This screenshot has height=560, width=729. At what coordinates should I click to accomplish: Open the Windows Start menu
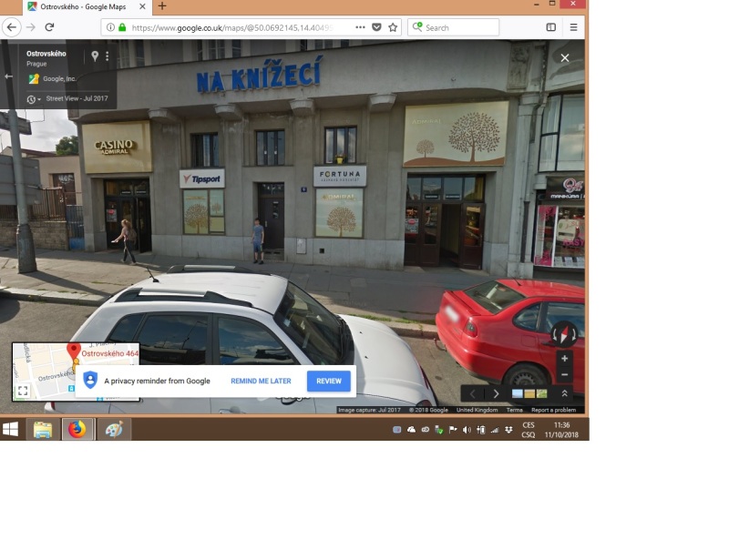click(11, 429)
